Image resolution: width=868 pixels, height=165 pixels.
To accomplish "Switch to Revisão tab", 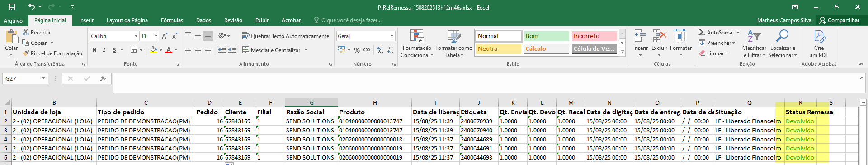I will click(233, 20).
